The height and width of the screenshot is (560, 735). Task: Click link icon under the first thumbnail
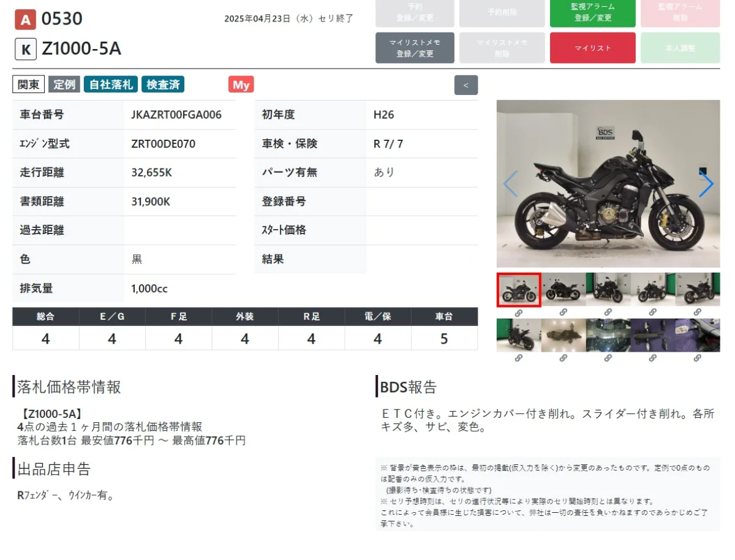click(x=518, y=312)
